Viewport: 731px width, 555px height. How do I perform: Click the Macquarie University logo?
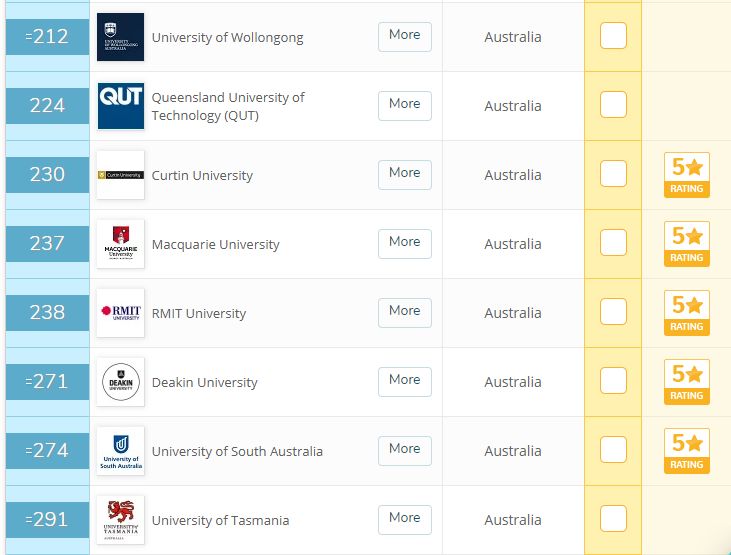coord(120,244)
